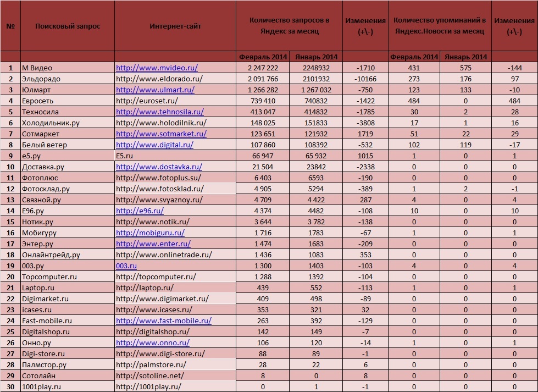
Task: Visit the digital.ru link
Action: coord(155,145)
